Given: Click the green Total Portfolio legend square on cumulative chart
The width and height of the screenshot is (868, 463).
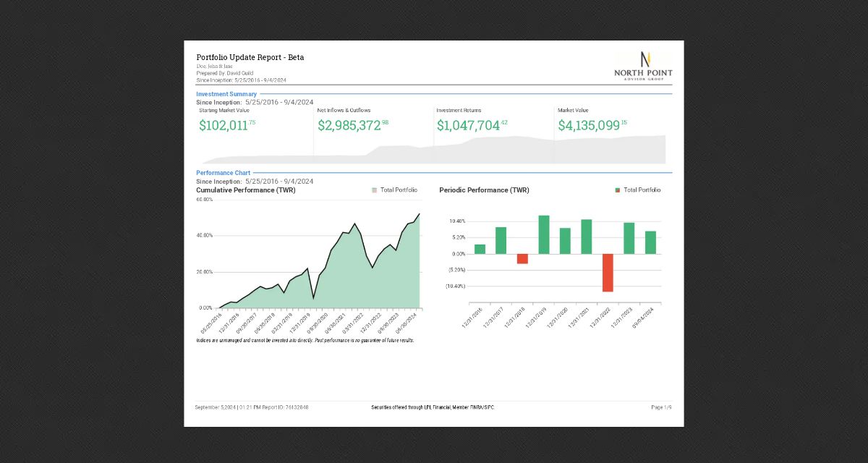Looking at the screenshot, I should pyautogui.click(x=374, y=190).
